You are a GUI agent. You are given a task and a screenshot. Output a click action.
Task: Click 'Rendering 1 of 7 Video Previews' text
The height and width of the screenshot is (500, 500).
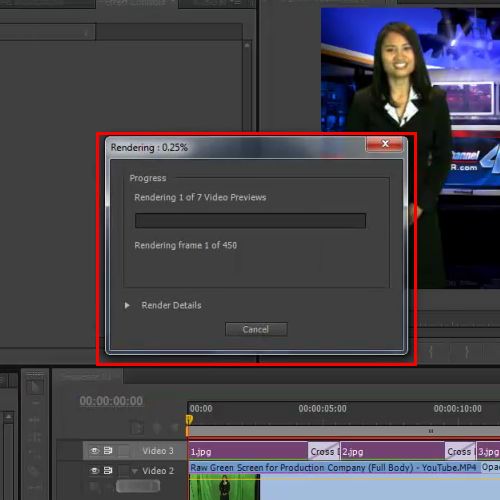click(x=200, y=197)
